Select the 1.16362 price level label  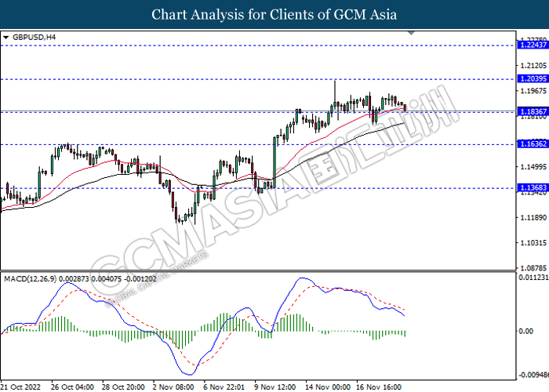click(x=533, y=143)
